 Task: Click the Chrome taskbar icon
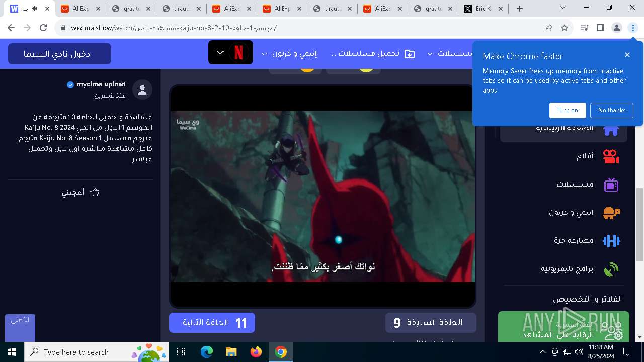pyautogui.click(x=281, y=352)
